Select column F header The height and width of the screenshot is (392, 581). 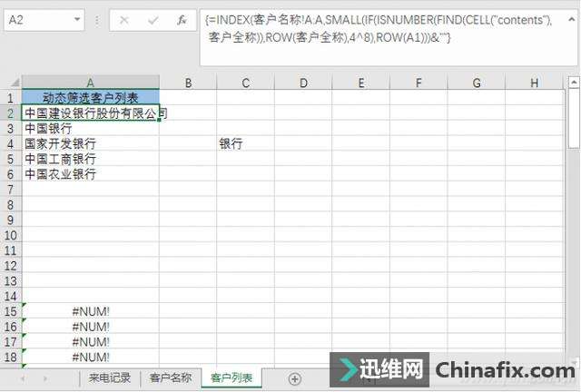[419, 83]
